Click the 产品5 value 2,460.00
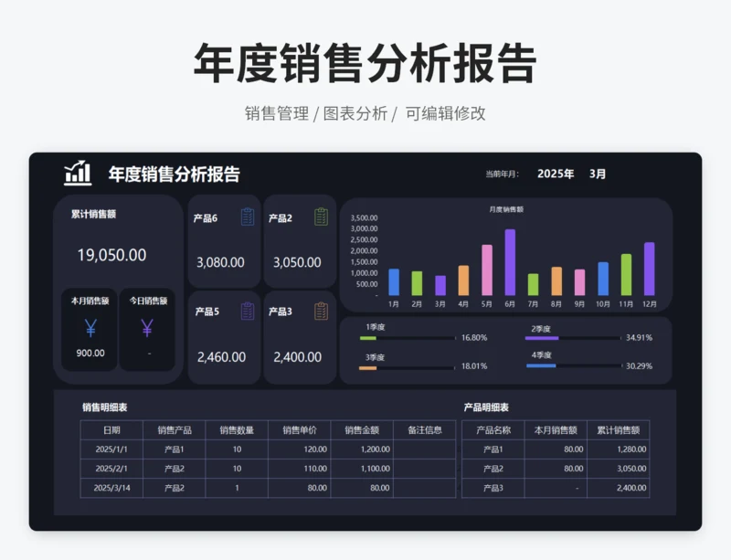Image resolution: width=731 pixels, height=560 pixels. [221, 357]
